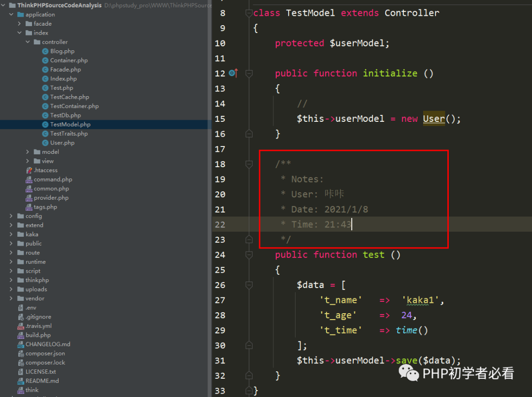This screenshot has width=532, height=397.
Task: Fold the $data array at line 26
Action: 249,285
